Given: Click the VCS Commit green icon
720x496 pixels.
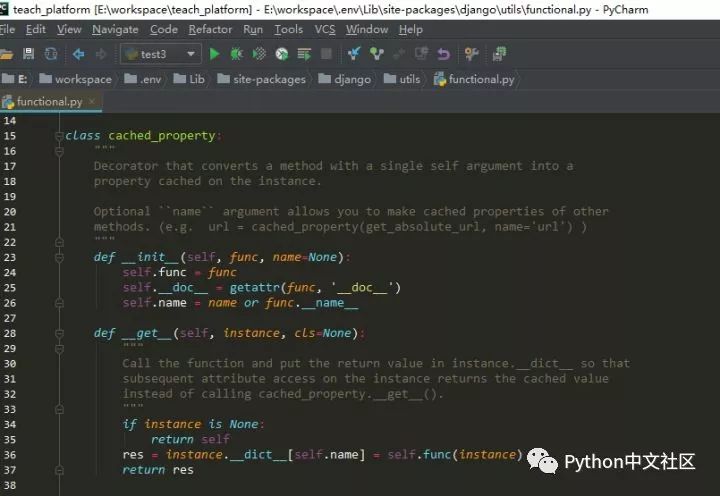Looking at the screenshot, I should pos(377,54).
